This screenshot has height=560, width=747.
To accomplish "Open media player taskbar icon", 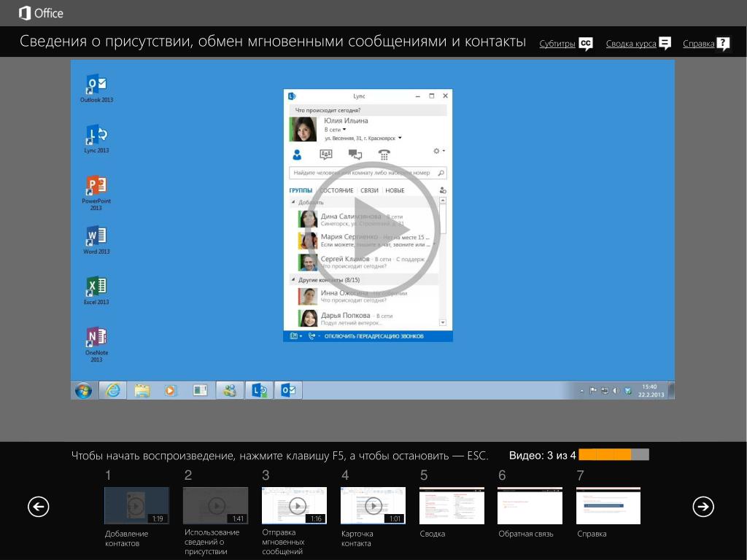I will (x=170, y=391).
